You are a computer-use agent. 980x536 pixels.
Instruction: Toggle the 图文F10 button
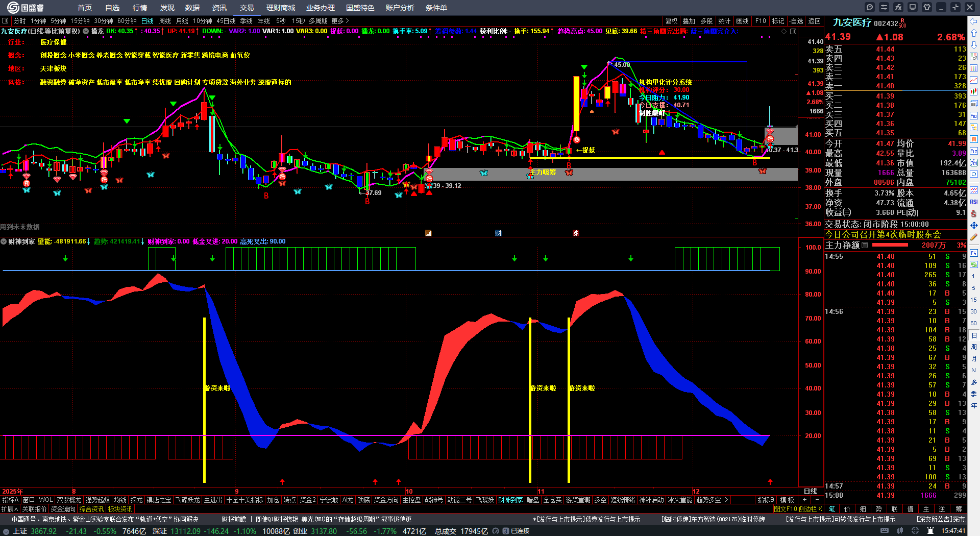tap(786, 509)
